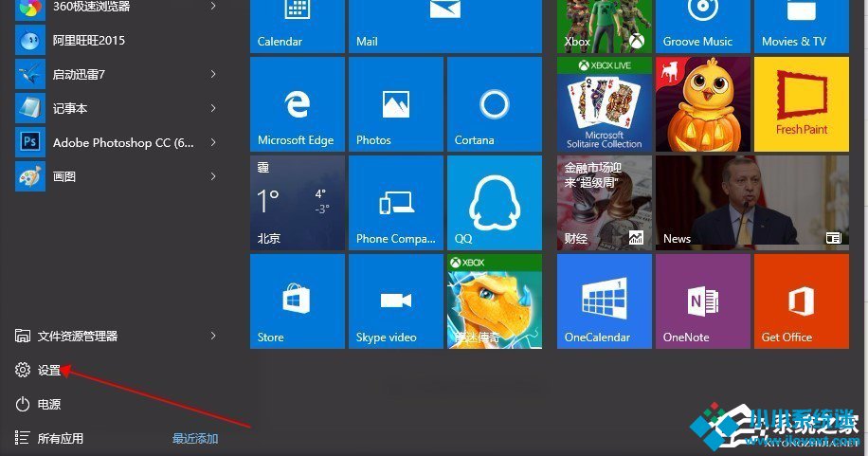Open the Get Office tile
Viewport: 868px width, 456px height.
pos(801,301)
